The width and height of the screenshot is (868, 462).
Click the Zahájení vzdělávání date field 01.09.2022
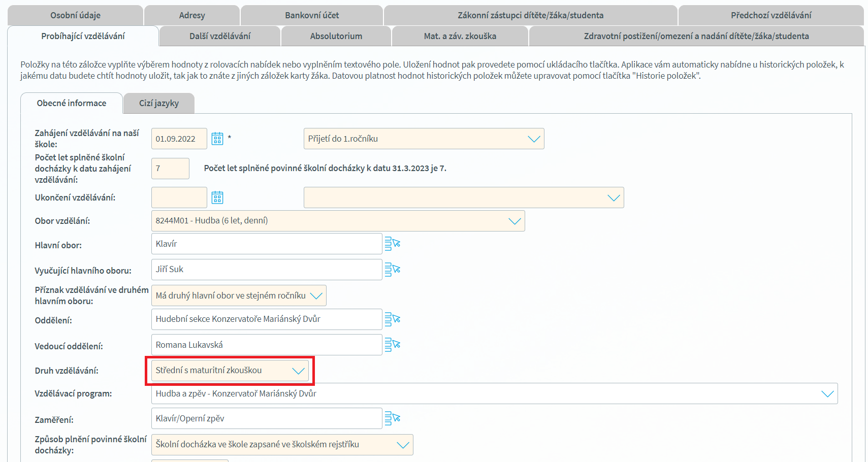179,139
